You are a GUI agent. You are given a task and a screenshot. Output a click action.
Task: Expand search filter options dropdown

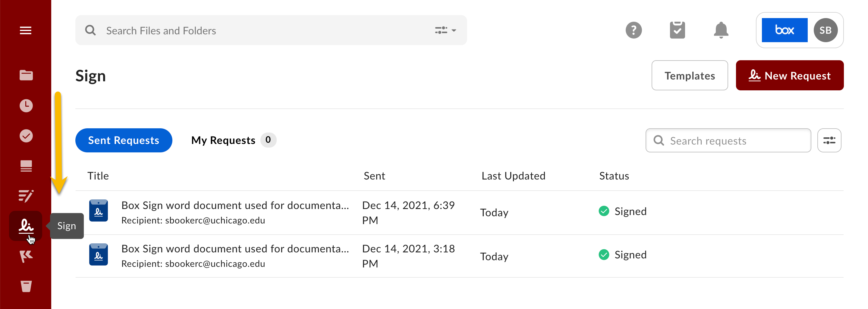(x=445, y=30)
